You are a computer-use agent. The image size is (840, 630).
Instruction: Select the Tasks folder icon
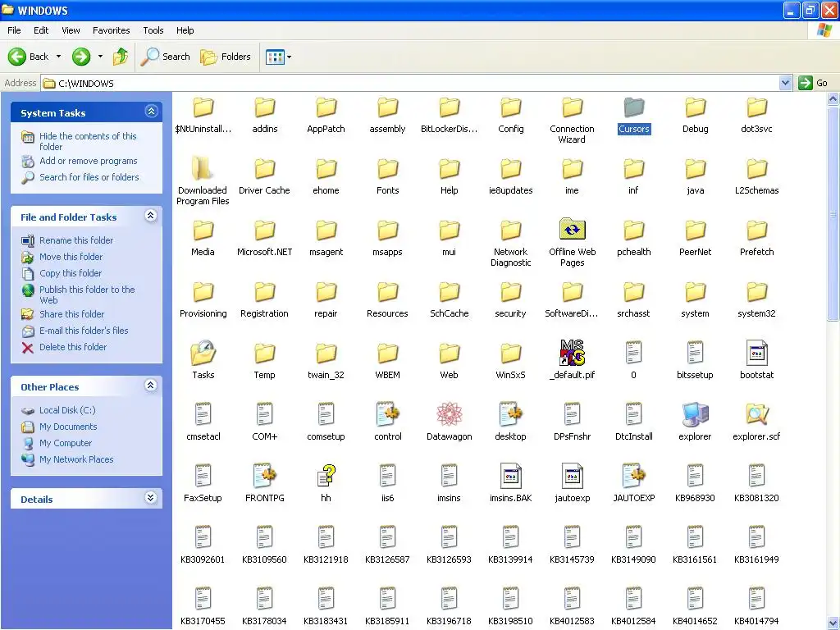(203, 353)
